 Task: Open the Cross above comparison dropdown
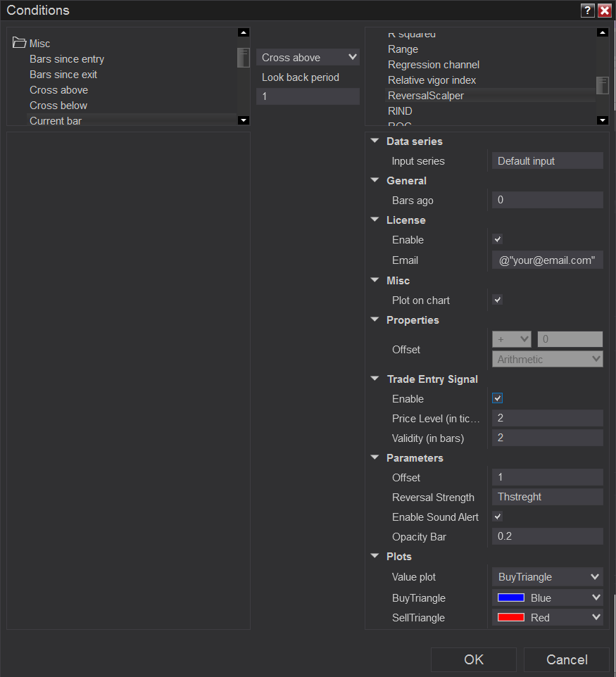pos(308,58)
